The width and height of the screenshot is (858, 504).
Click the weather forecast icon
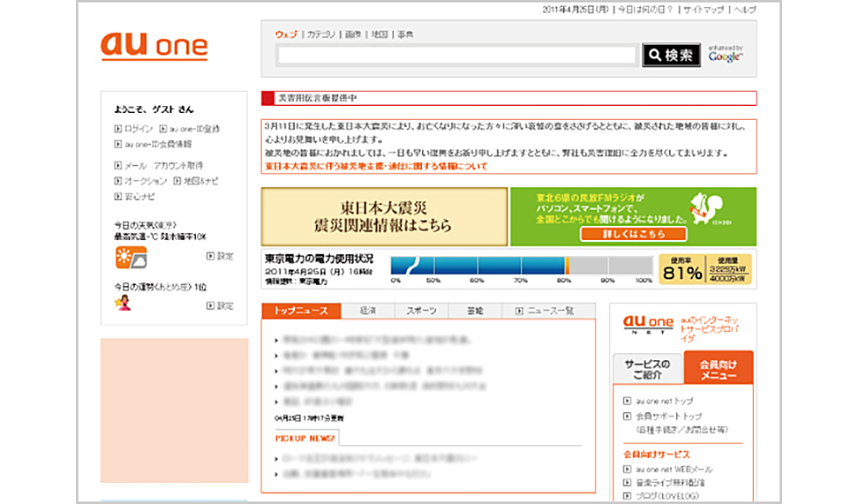(x=132, y=256)
